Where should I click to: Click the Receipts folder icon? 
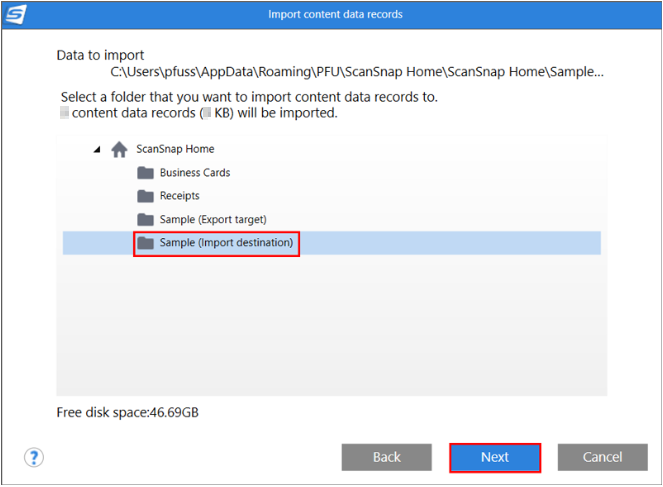145,196
